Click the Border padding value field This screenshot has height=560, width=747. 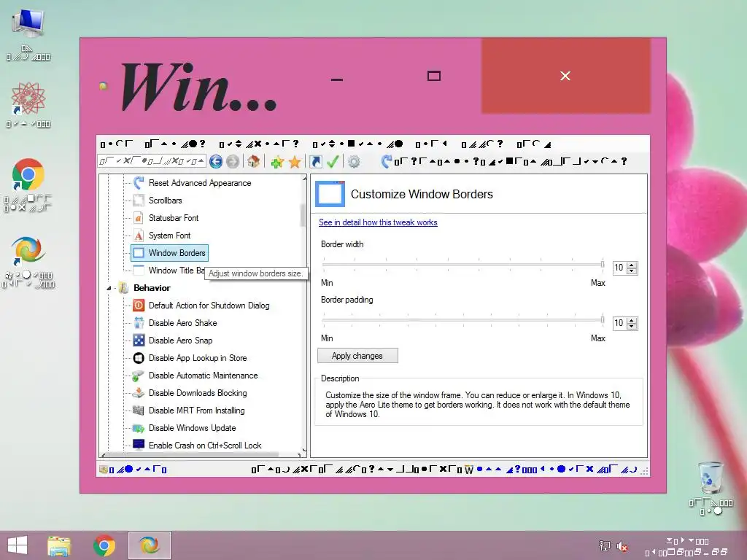(x=619, y=323)
